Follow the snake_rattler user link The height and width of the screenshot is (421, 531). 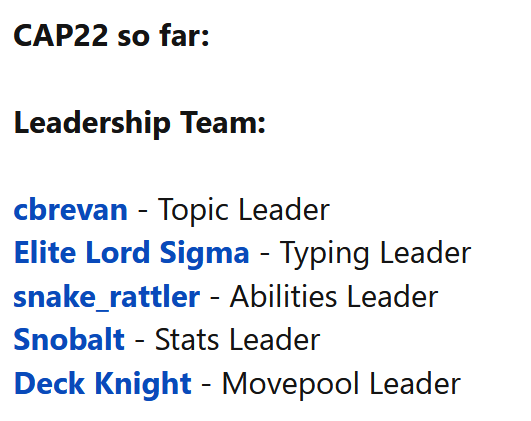pyautogui.click(x=107, y=297)
